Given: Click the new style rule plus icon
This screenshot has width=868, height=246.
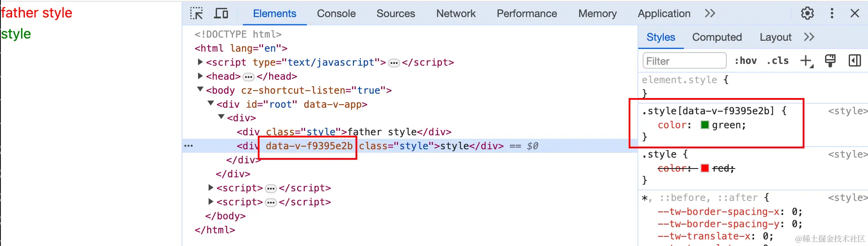Looking at the screenshot, I should [x=807, y=61].
